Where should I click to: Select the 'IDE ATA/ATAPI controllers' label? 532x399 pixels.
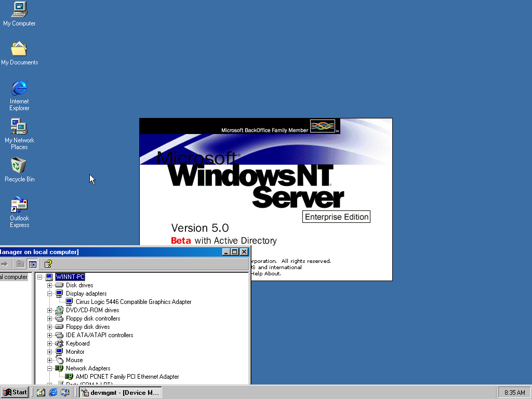99,335
